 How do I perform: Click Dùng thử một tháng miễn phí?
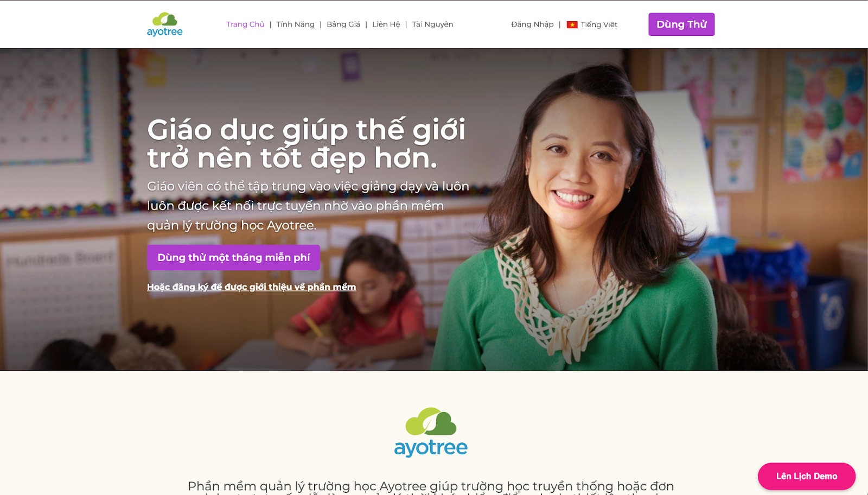[x=233, y=257]
